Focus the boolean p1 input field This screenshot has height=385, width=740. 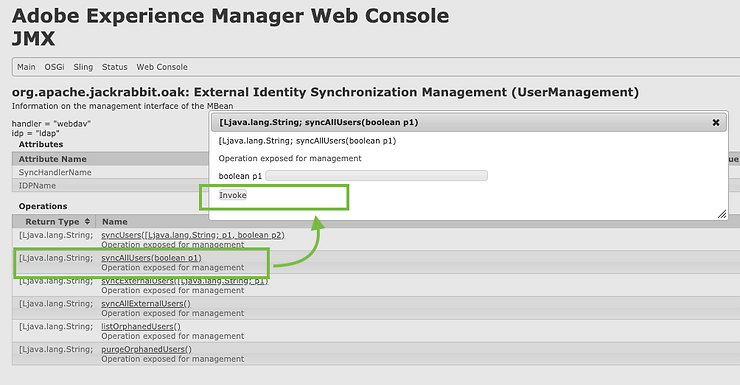tap(376, 176)
